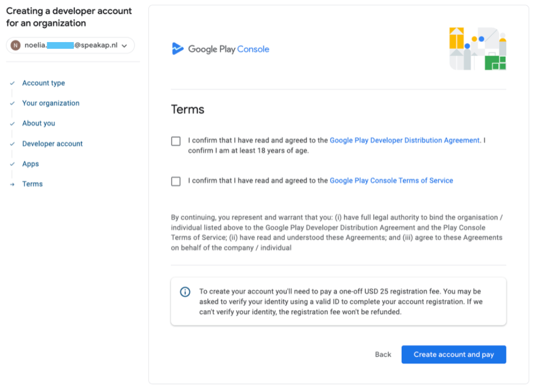Click Create account and pay button
The image size is (533, 392).
pos(453,355)
